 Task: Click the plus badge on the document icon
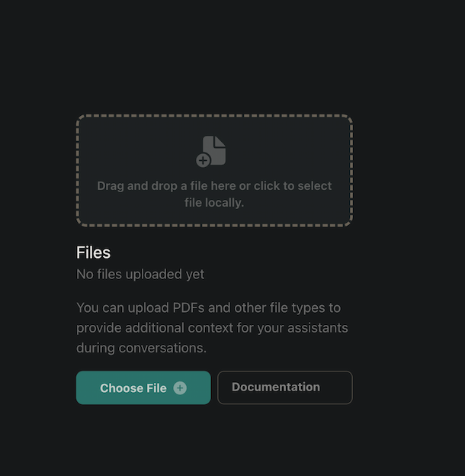click(x=204, y=160)
